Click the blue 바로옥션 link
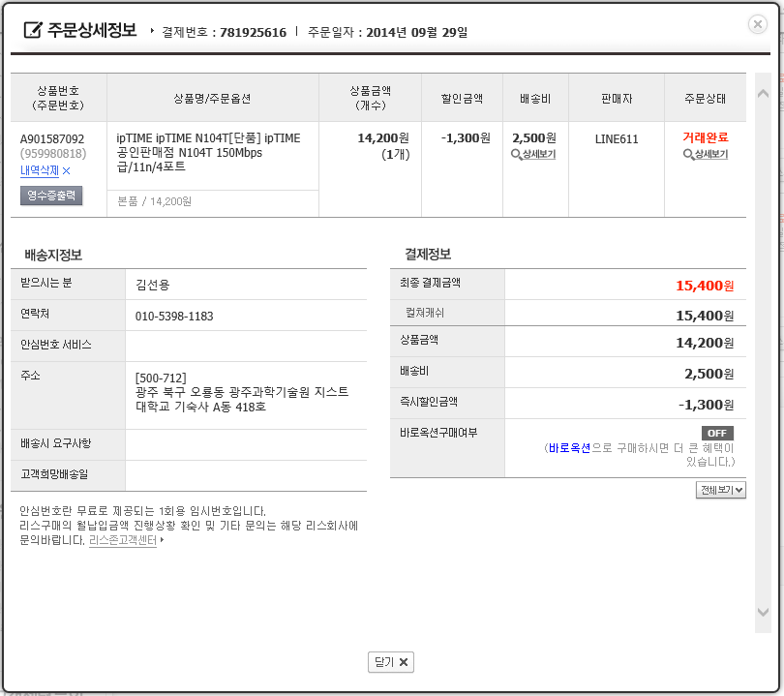 (569, 448)
